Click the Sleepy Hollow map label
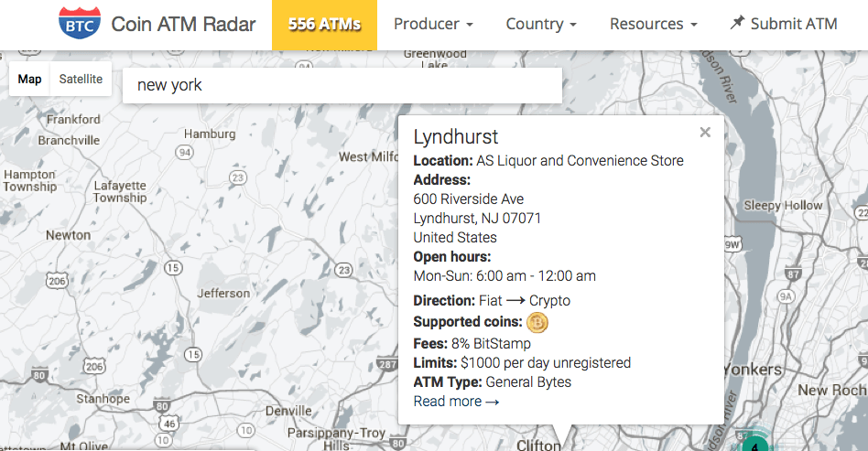This screenshot has width=868, height=451. 783,205
